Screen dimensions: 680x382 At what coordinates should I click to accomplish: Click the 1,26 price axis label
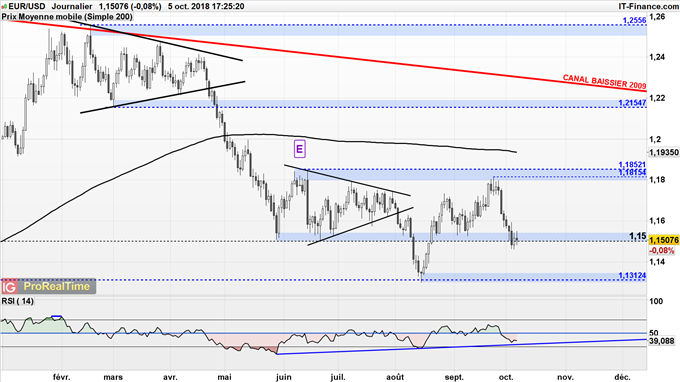click(x=657, y=17)
